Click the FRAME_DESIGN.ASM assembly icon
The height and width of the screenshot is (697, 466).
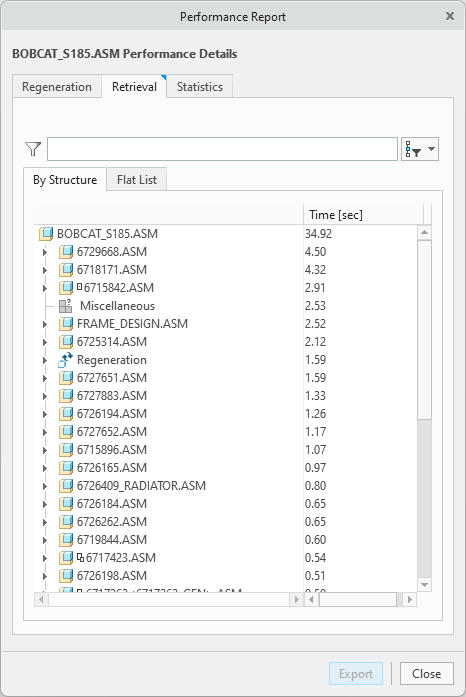coord(66,324)
